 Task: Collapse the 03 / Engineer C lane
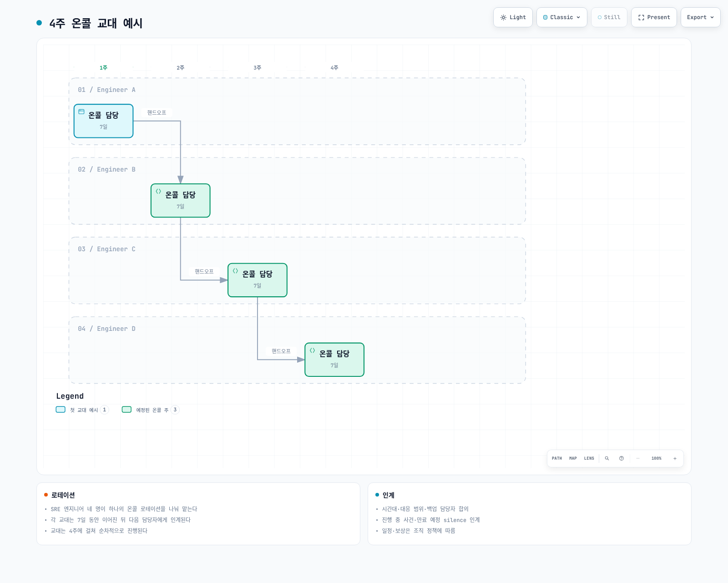coord(106,249)
